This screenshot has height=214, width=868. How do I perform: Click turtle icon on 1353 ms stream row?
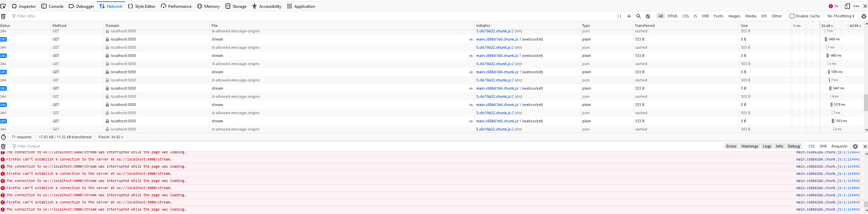tap(470, 121)
